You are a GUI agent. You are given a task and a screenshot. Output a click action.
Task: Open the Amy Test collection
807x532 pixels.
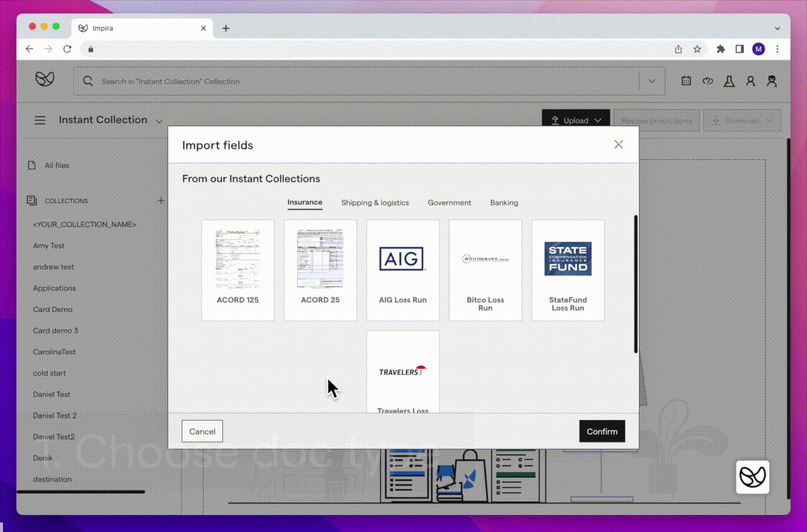(x=48, y=245)
